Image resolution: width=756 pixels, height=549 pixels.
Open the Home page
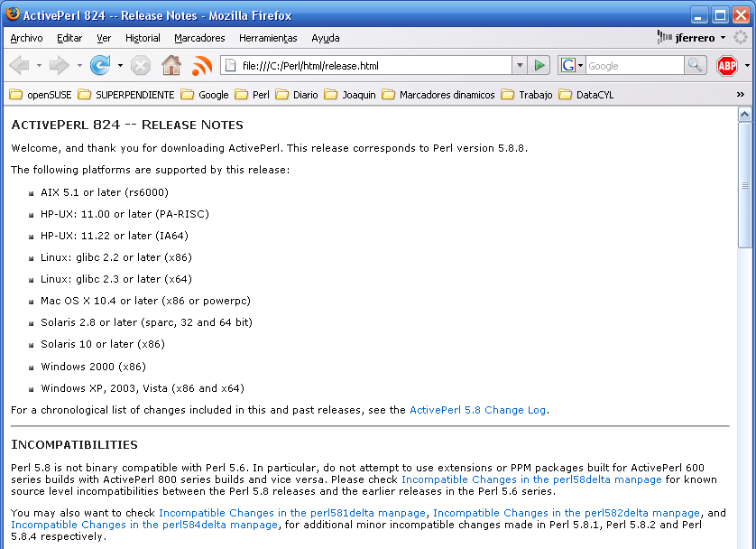click(x=171, y=65)
